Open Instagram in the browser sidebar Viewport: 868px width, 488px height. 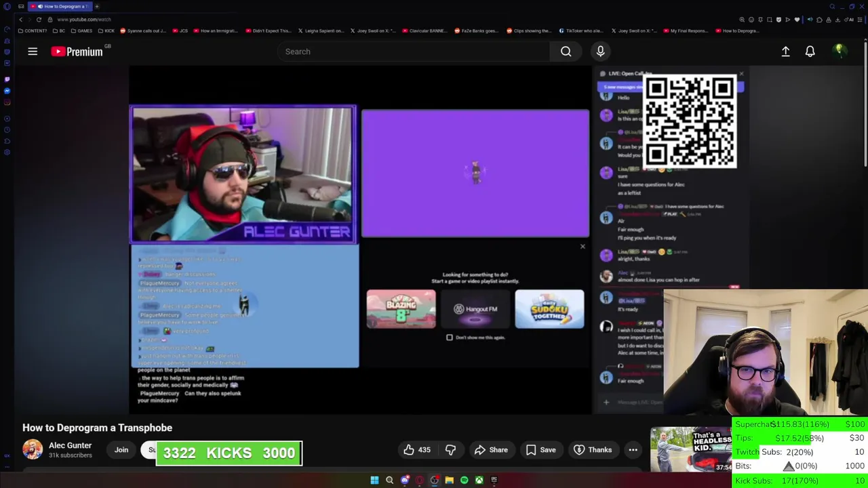[x=7, y=102]
